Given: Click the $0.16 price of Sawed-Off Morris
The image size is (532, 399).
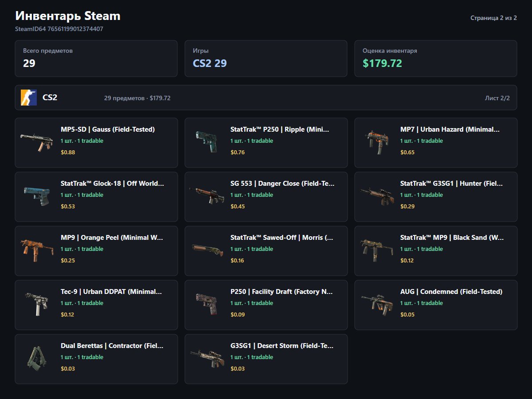Looking at the screenshot, I should 237,261.
